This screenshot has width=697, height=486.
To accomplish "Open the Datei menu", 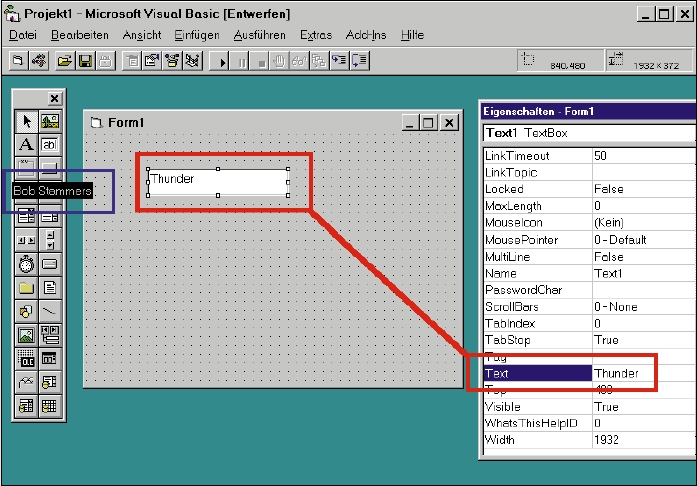I will coord(23,35).
